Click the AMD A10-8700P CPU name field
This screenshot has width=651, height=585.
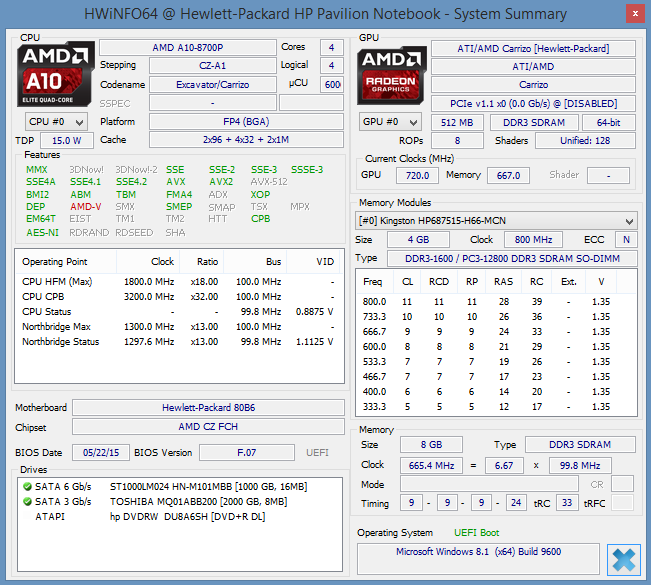[x=189, y=48]
